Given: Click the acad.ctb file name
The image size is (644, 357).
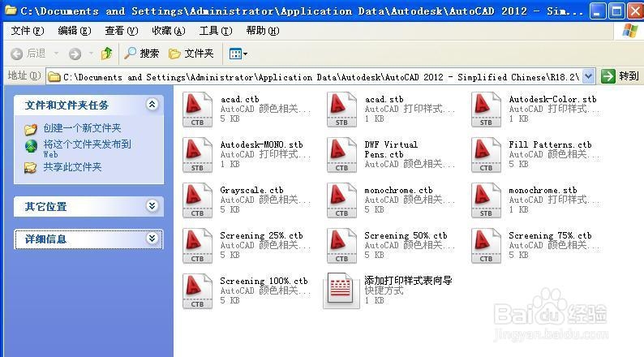Looking at the screenshot, I should [240, 100].
